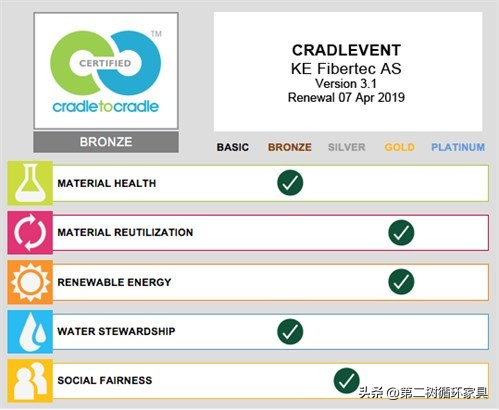This screenshot has height=410, width=499.
Task: Click the Material Reutilization gold checkmark
Action: click(401, 233)
